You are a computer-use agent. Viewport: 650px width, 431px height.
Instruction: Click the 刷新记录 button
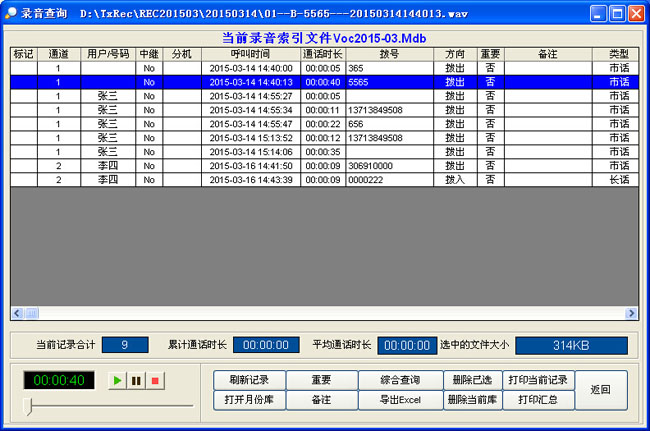click(249, 380)
